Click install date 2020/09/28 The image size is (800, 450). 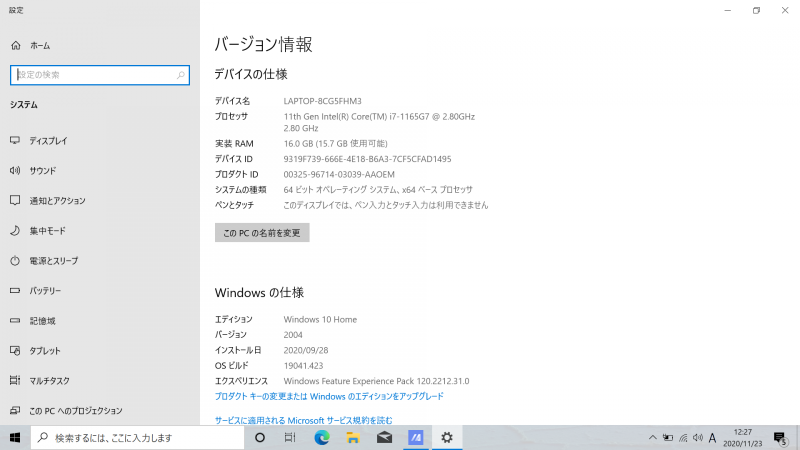[306, 350]
